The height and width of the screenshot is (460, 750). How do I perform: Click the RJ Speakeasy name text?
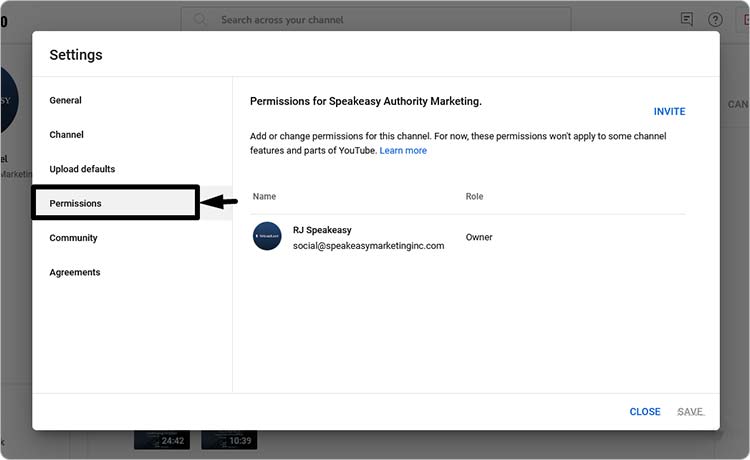click(322, 230)
